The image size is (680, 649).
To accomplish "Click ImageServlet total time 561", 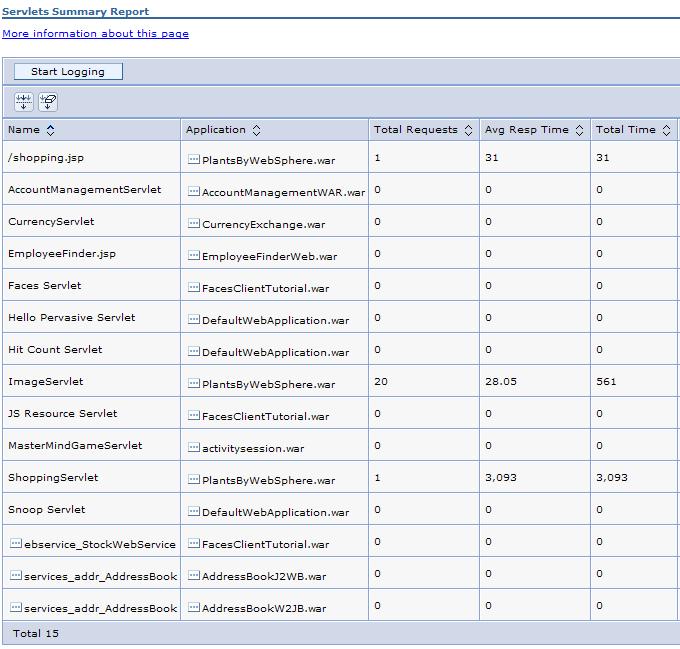I will pyautogui.click(x=606, y=382).
